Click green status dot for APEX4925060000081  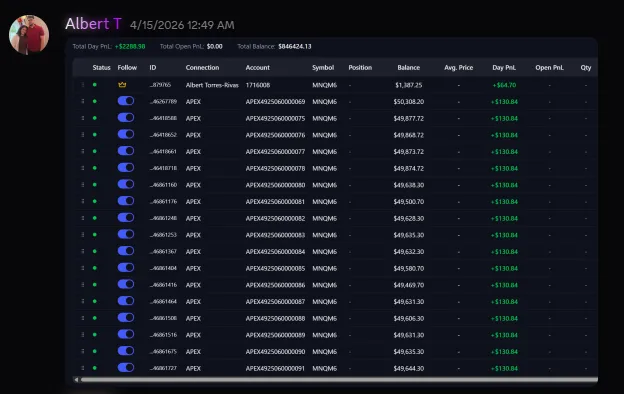[95, 201]
